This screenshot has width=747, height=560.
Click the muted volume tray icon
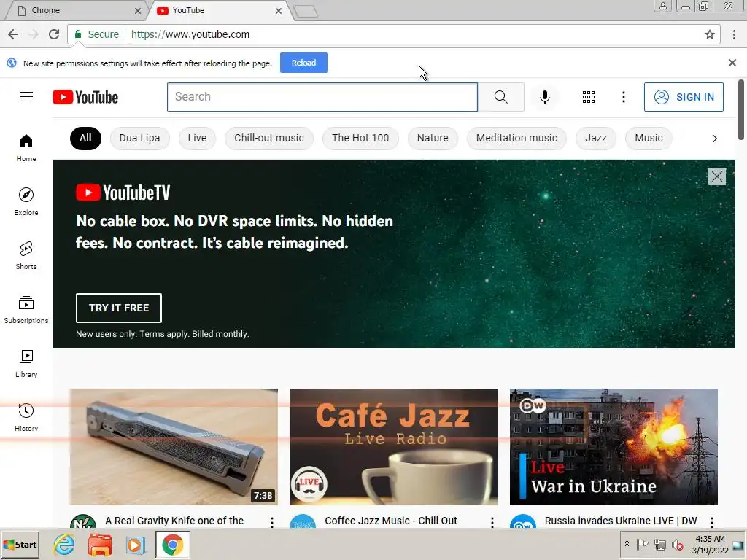677,544
